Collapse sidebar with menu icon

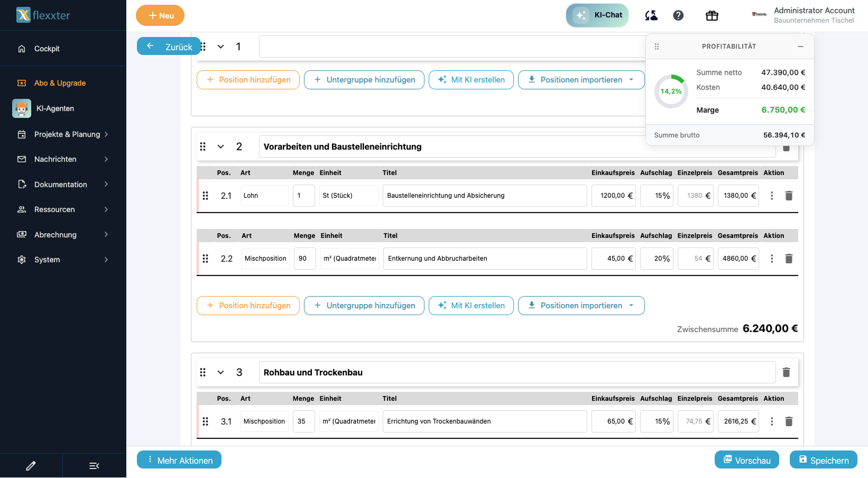tap(94, 466)
